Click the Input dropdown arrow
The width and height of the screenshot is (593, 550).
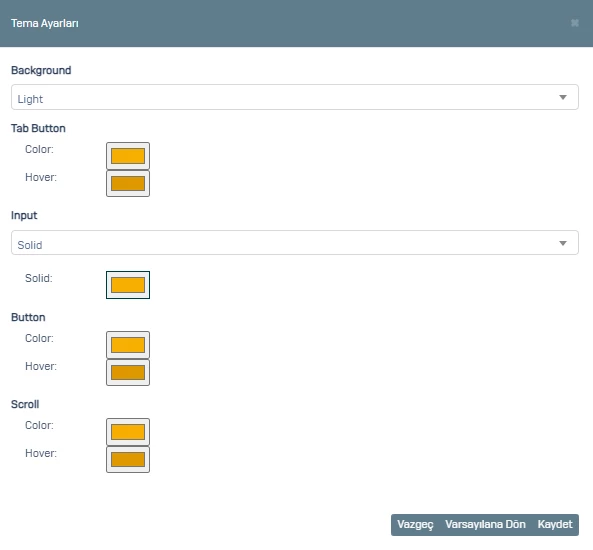(563, 243)
